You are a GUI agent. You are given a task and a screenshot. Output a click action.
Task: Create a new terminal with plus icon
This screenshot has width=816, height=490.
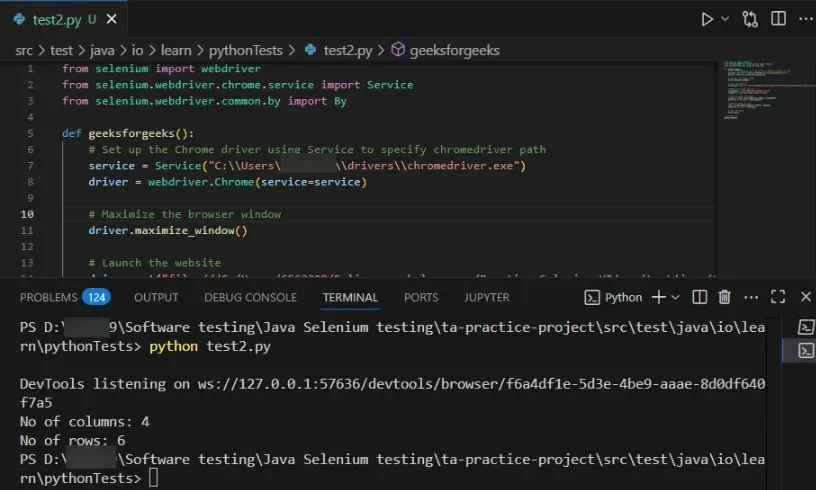[658, 297]
